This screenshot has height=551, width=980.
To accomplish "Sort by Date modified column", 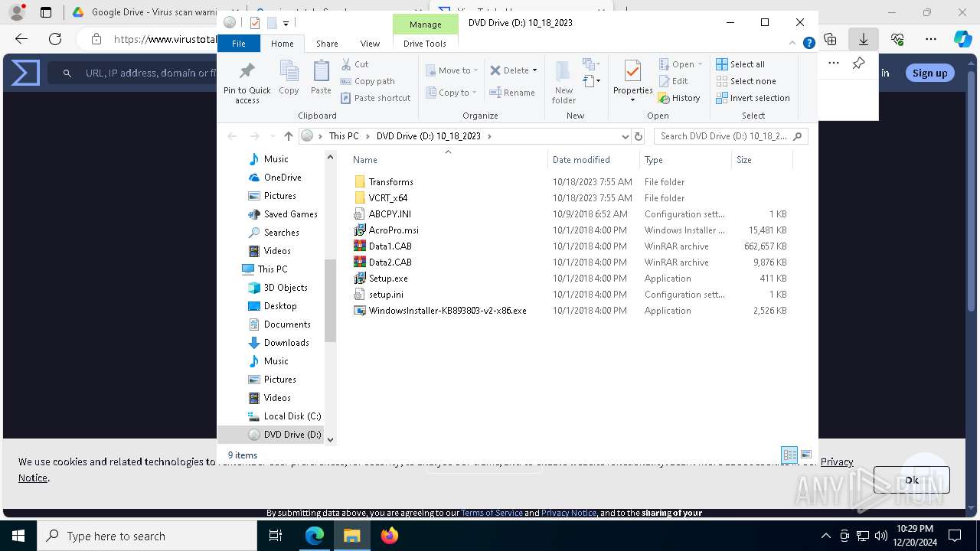I will point(593,160).
